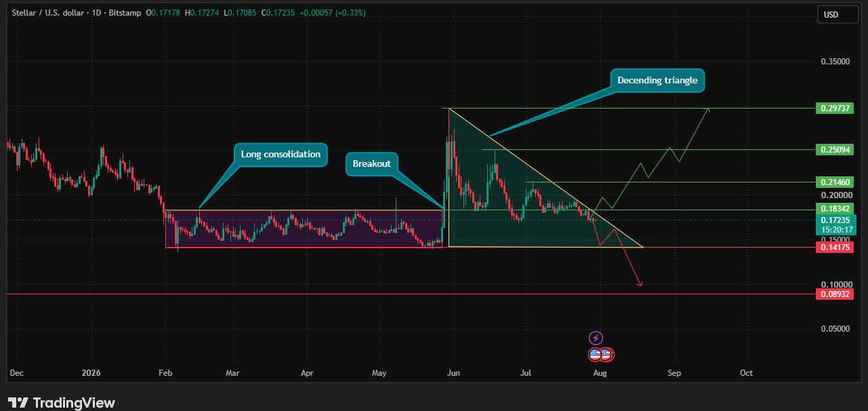The height and width of the screenshot is (411, 868).
Task: Select the 'Decending triangle' callout label
Action: click(x=657, y=81)
